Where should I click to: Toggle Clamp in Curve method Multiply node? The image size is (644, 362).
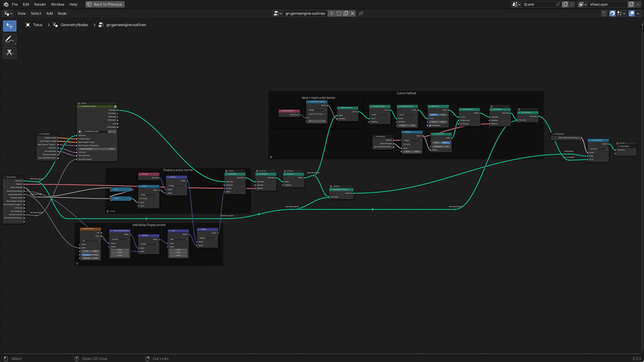(404, 144)
